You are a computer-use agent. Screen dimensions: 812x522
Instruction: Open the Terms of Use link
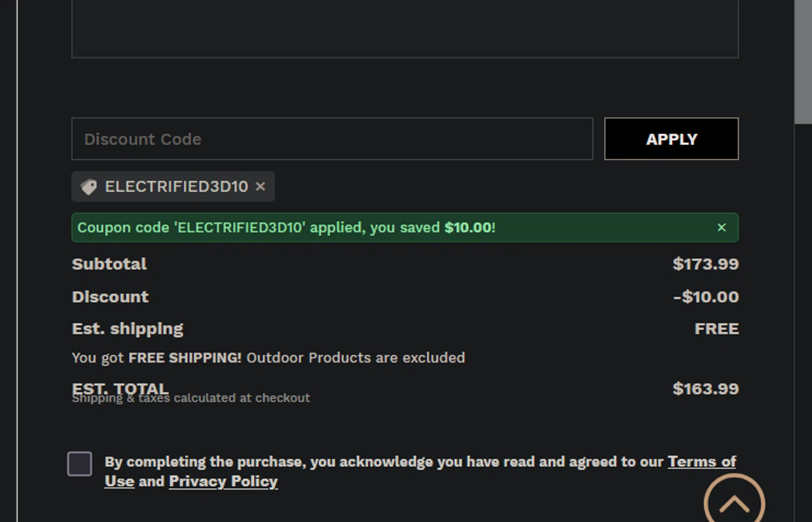701,462
